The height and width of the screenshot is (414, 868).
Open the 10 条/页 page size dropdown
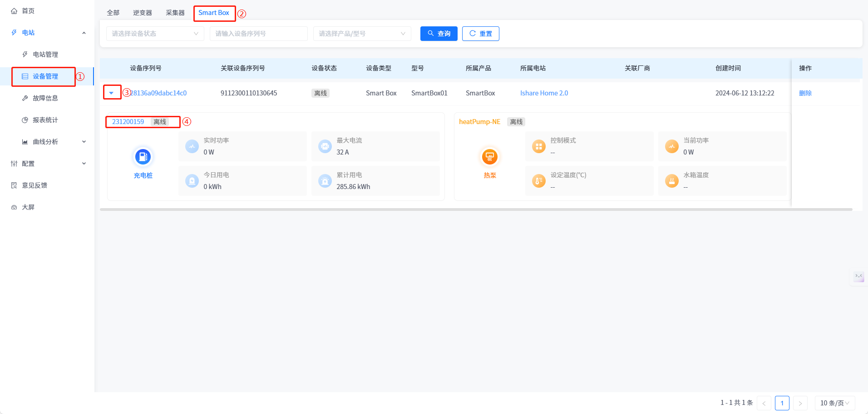click(834, 403)
